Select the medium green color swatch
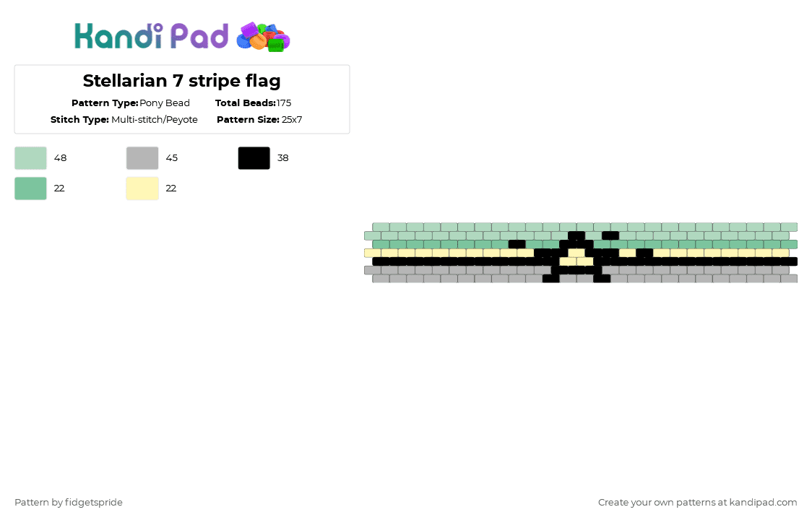The width and height of the screenshot is (812, 520). click(30, 188)
